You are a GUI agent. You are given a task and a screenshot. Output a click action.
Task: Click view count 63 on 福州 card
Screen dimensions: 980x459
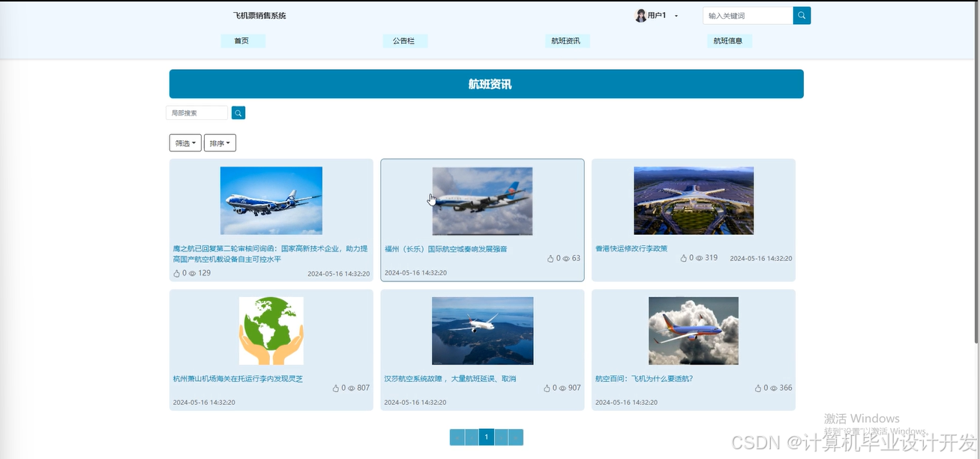pyautogui.click(x=576, y=258)
